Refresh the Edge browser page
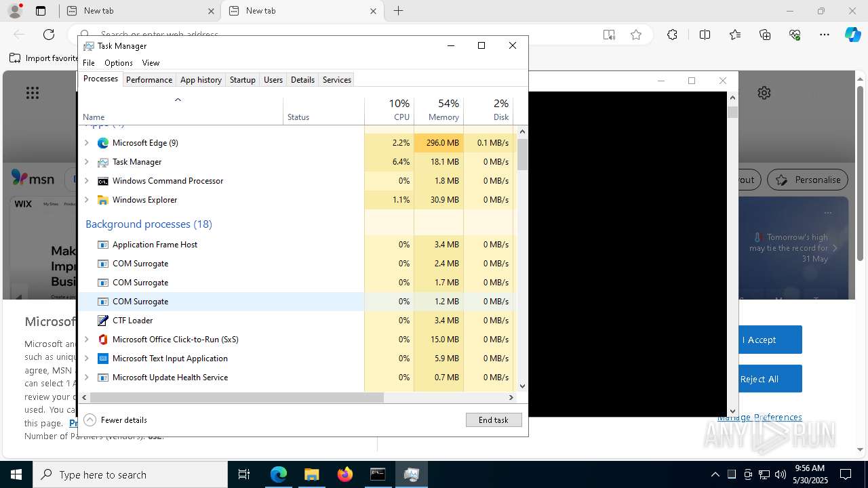Viewport: 868px width, 488px height. point(49,35)
